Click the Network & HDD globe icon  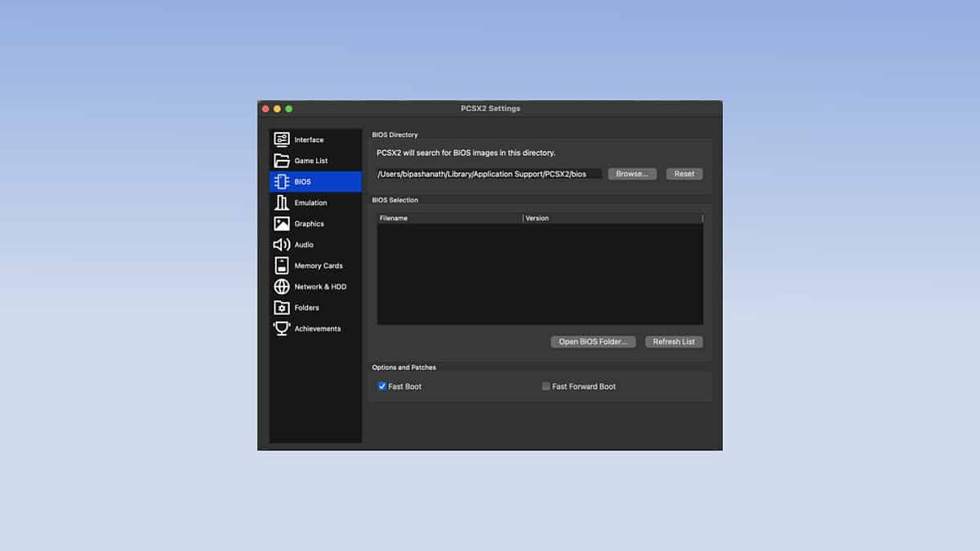(282, 287)
